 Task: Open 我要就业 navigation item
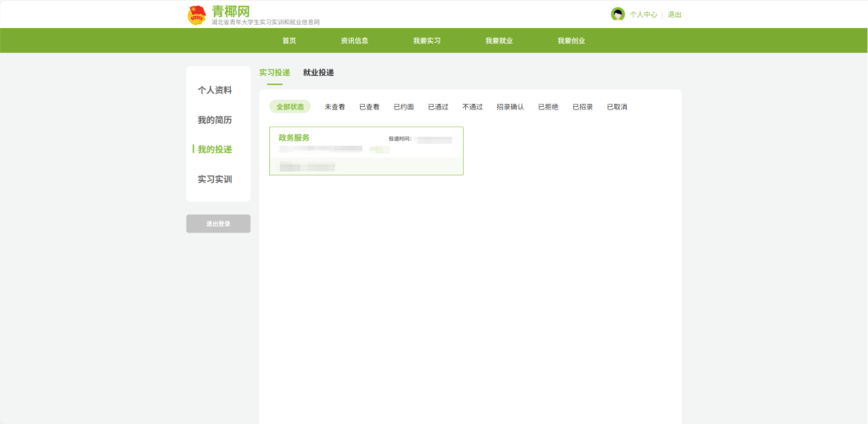[499, 40]
